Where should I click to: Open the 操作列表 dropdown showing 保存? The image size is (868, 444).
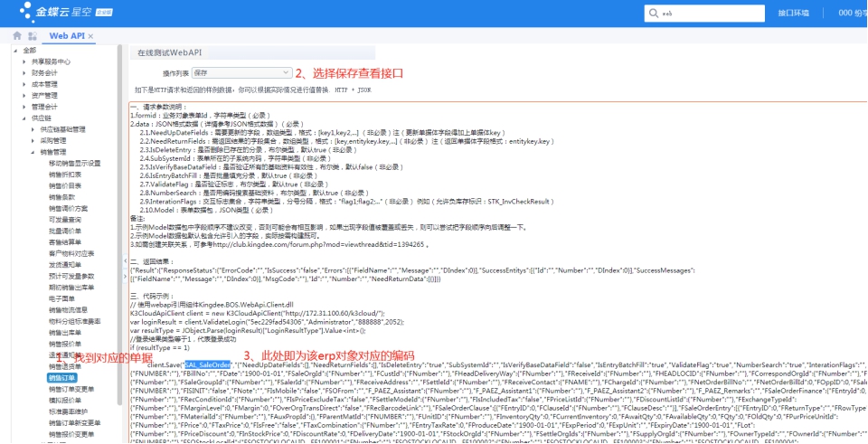[241, 72]
